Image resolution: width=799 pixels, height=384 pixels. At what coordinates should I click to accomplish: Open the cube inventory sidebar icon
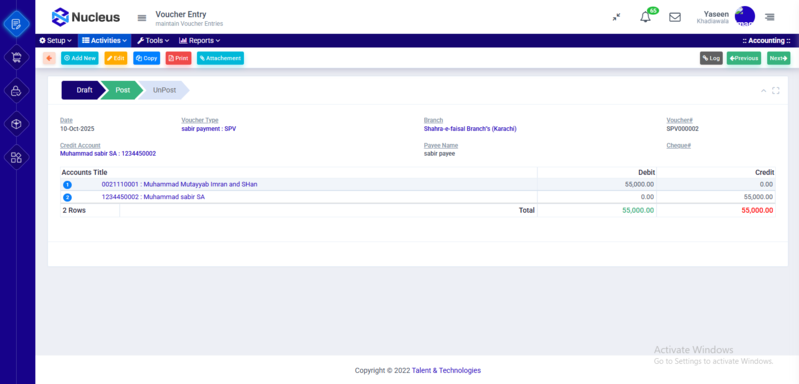click(x=16, y=124)
